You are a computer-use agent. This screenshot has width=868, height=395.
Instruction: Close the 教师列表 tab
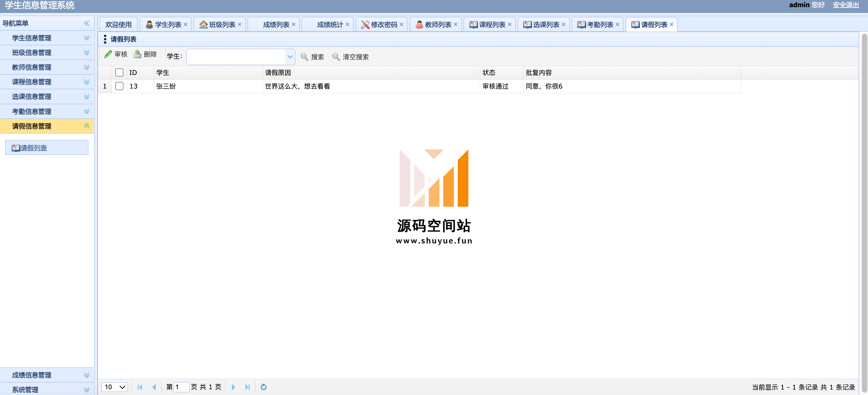pos(456,25)
